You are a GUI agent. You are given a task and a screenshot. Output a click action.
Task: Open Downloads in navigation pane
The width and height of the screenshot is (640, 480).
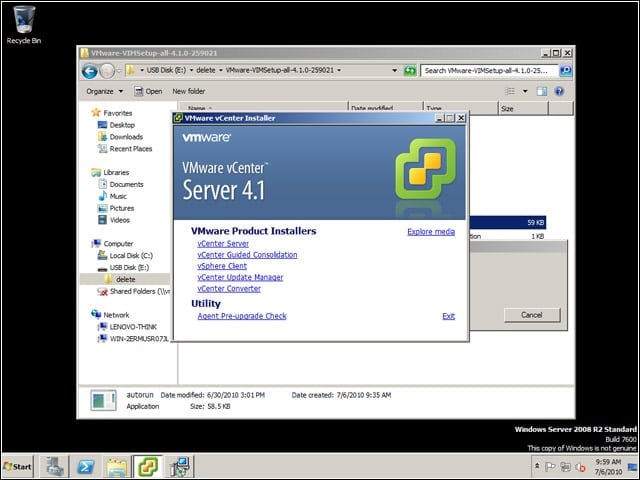point(120,137)
